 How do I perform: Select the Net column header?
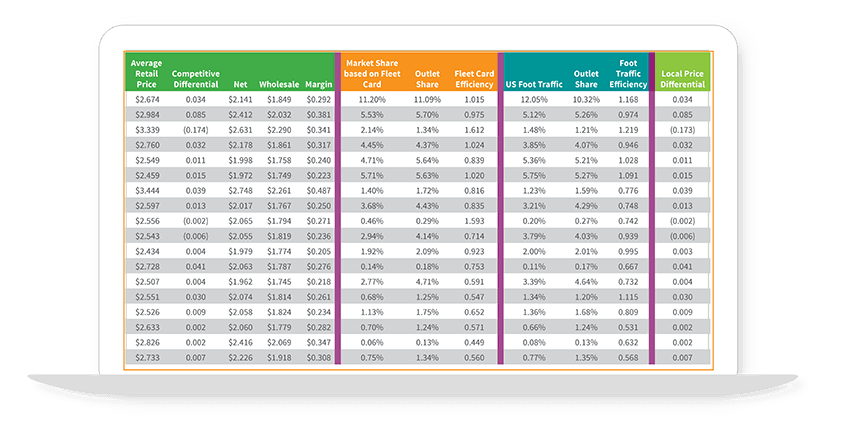[240, 85]
